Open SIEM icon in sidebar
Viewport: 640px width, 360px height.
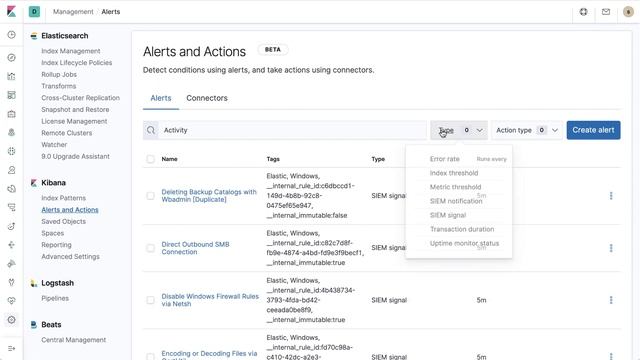click(x=11, y=245)
